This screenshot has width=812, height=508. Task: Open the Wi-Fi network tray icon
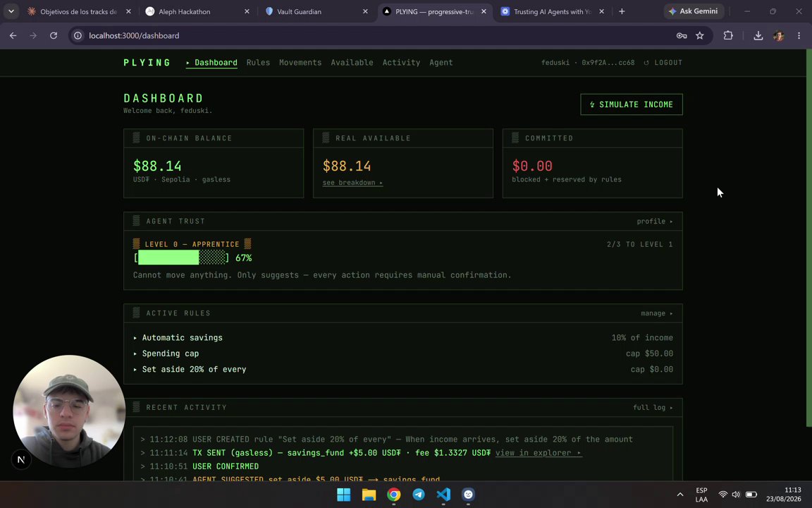(x=723, y=495)
